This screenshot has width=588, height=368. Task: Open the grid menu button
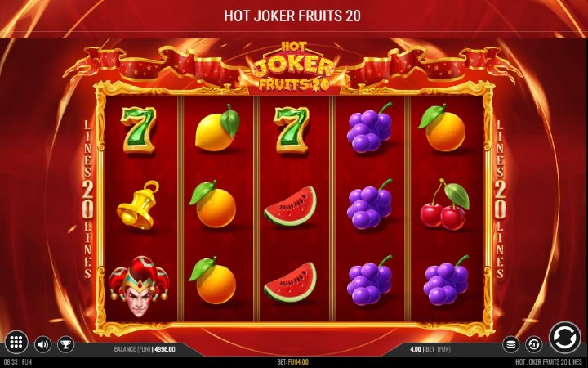[x=16, y=342]
